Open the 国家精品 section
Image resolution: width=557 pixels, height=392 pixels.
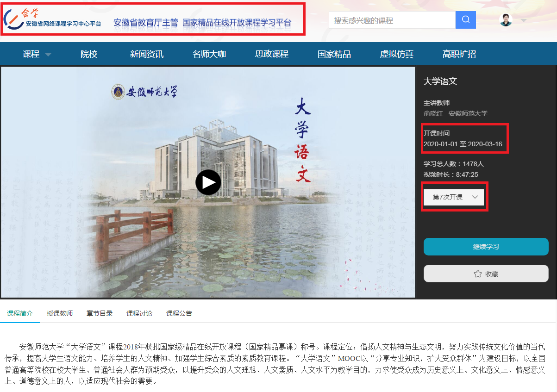tap(334, 54)
